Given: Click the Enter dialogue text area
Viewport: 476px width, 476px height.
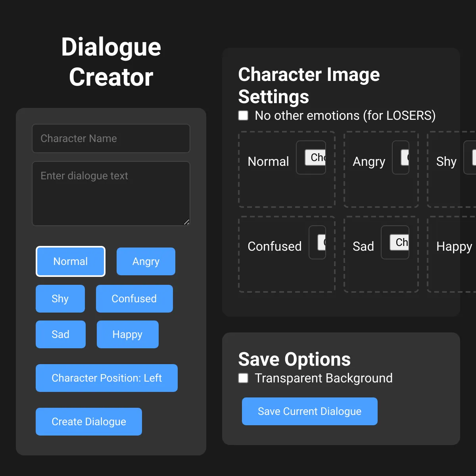Looking at the screenshot, I should pos(111,194).
